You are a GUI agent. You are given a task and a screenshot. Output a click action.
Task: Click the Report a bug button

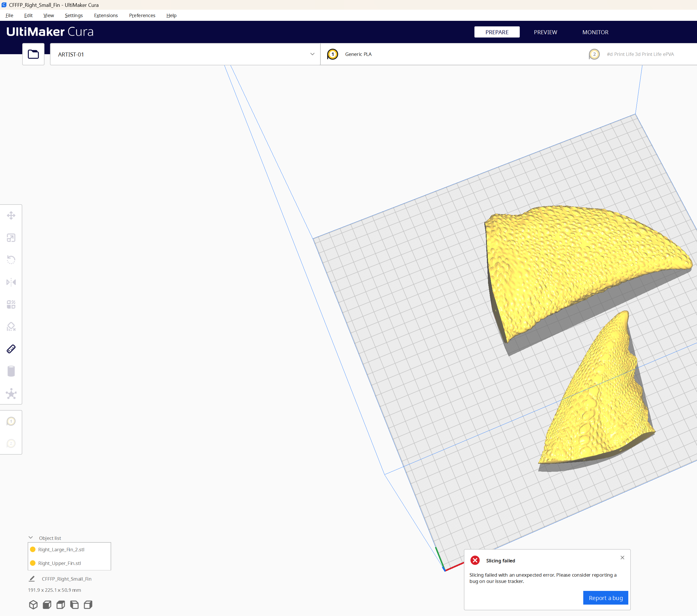[605, 597]
